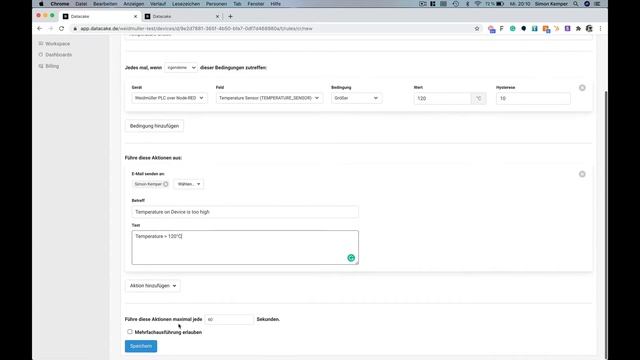Remove the e-mail action block
The image size is (640, 360).
tap(582, 174)
